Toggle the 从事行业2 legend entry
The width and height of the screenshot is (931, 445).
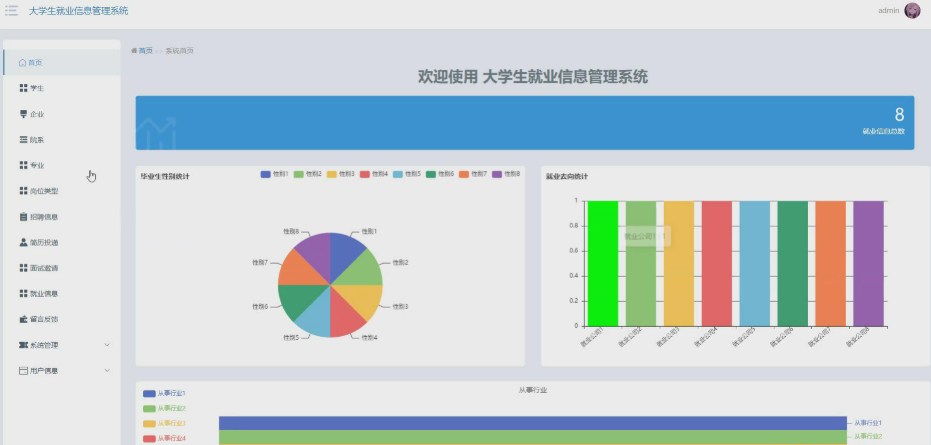coord(164,409)
